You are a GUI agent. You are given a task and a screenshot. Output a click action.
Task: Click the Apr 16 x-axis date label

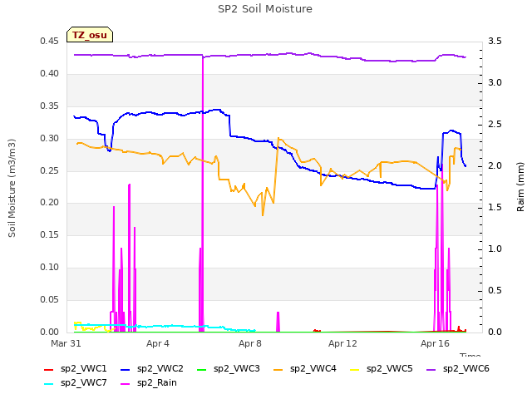point(435,343)
